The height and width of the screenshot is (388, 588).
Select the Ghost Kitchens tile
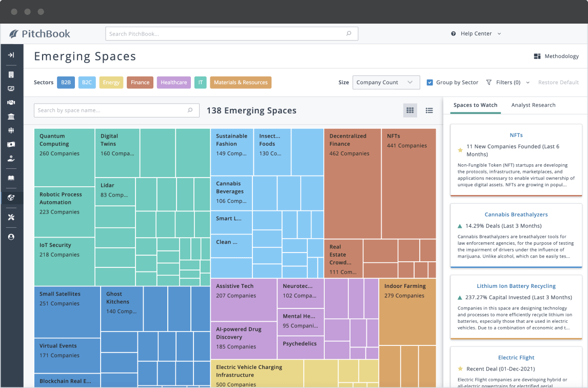(x=122, y=309)
